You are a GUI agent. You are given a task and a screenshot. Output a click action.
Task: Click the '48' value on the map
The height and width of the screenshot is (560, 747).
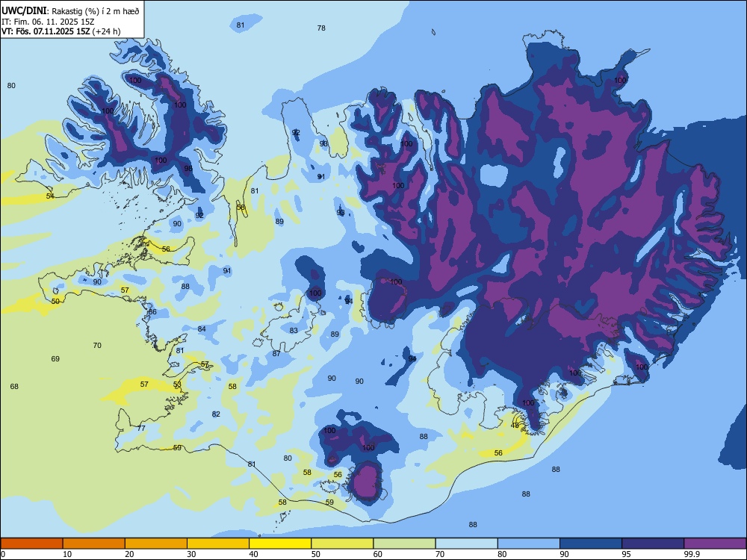[515, 426]
